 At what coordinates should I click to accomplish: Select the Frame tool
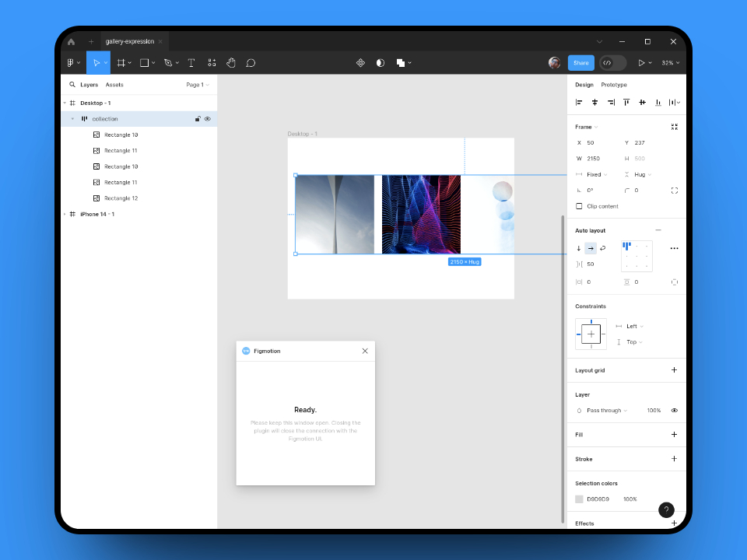pos(121,63)
